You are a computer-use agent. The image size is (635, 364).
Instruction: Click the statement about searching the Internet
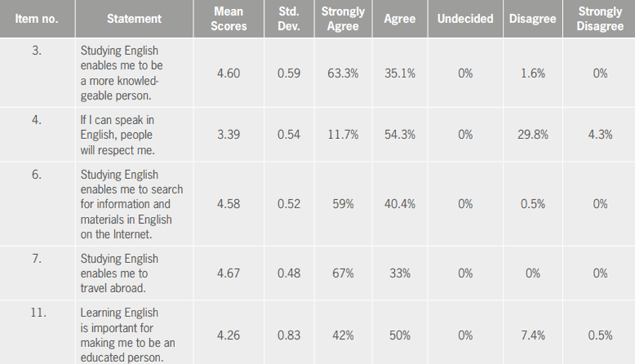pyautogui.click(x=131, y=204)
